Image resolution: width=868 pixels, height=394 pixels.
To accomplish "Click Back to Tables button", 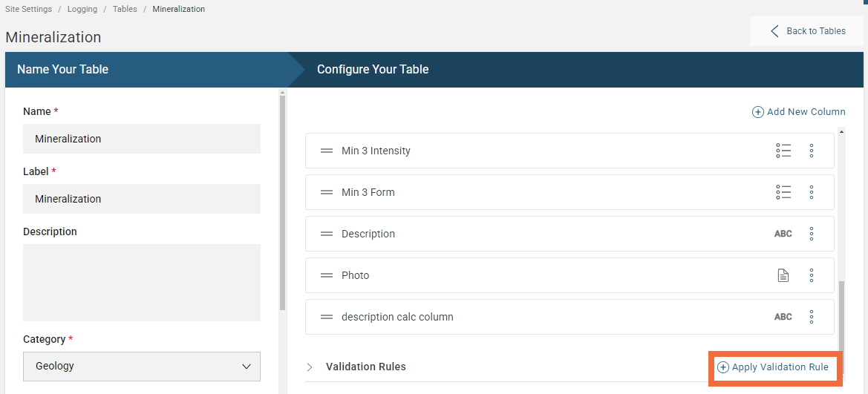I will click(807, 31).
